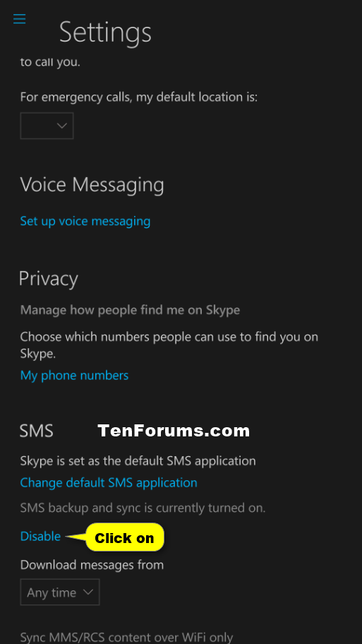Click SMS backup and sync status text
362x644 pixels.
(143, 508)
